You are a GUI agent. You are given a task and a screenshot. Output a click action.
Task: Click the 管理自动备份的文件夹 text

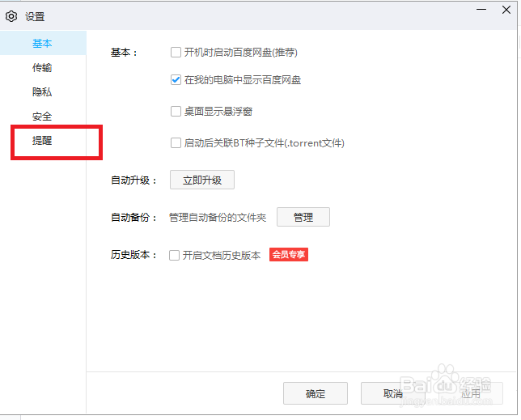coord(218,218)
